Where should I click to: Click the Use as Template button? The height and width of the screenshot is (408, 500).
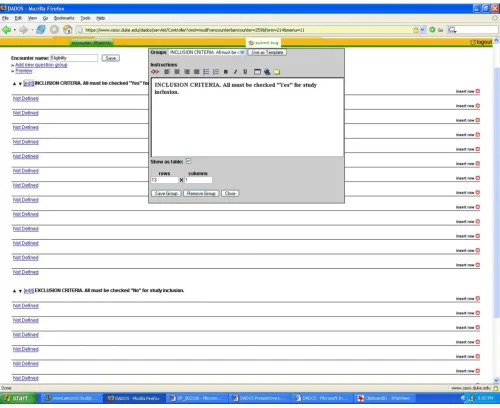click(x=267, y=52)
